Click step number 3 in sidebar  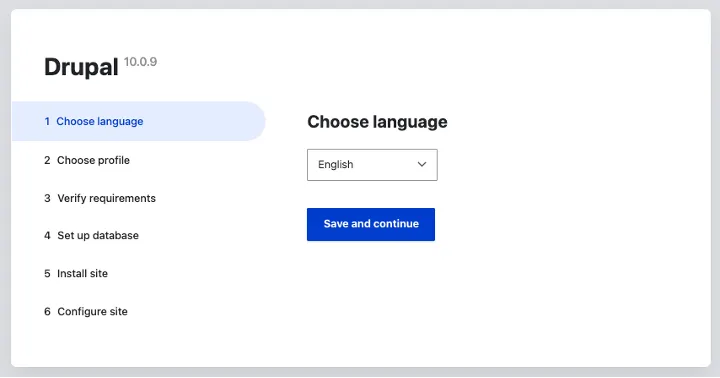click(47, 198)
